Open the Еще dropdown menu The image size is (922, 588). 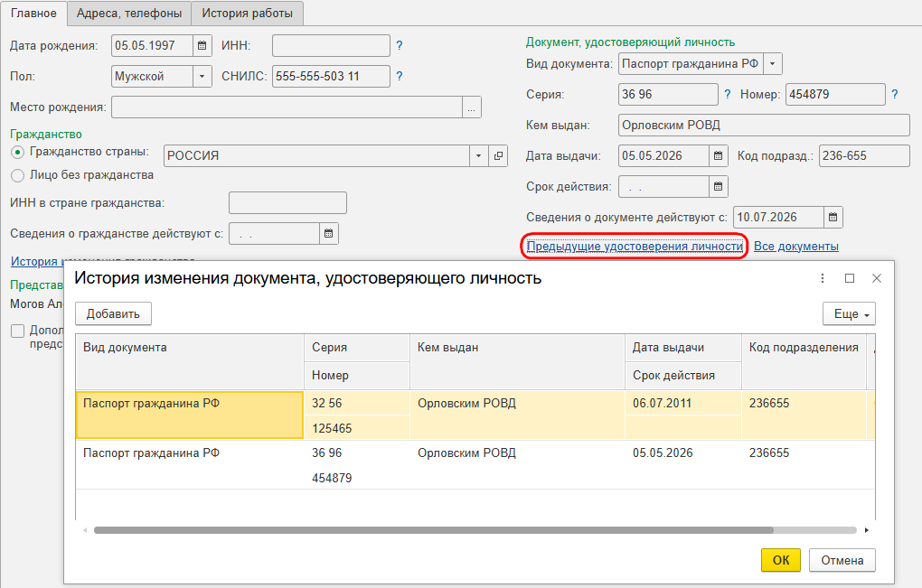[849, 313]
